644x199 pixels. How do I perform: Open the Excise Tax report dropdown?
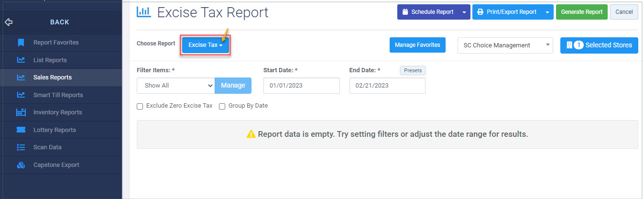[x=206, y=45]
